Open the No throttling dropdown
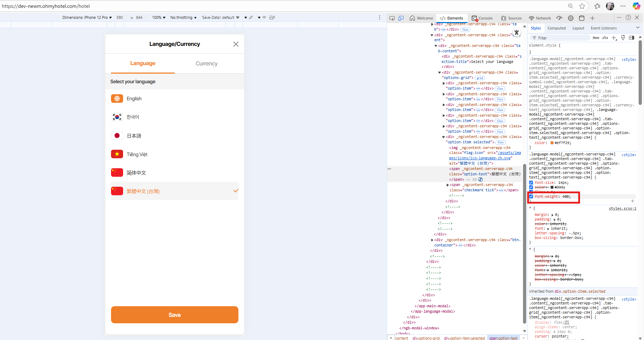644x340 pixels. (x=183, y=17)
